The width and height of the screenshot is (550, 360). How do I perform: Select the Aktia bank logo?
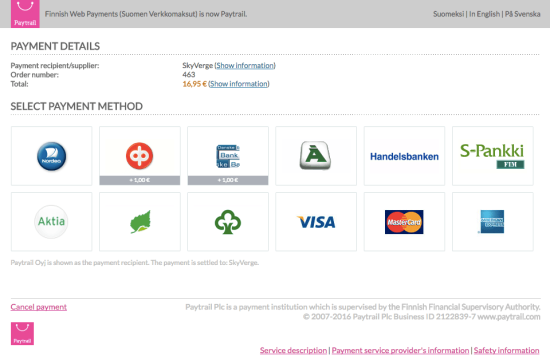click(52, 221)
